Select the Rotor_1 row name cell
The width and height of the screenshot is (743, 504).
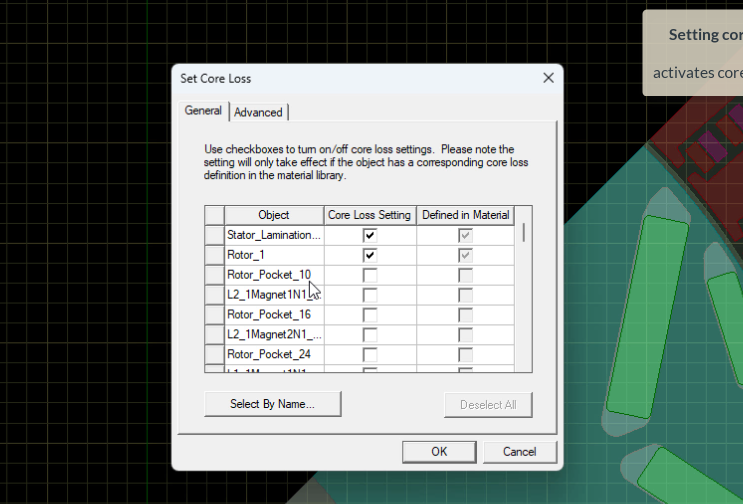(x=274, y=255)
